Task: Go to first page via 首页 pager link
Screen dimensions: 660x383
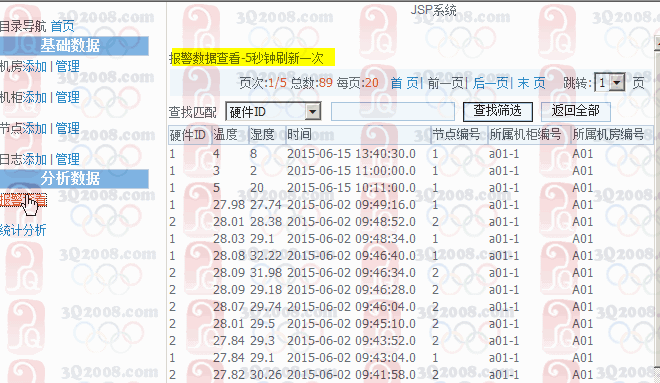Action: coord(404,83)
